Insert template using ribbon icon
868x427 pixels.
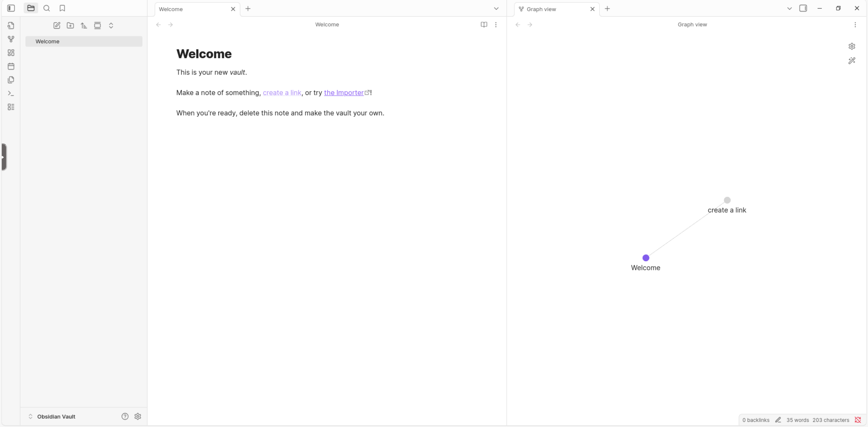tap(11, 80)
